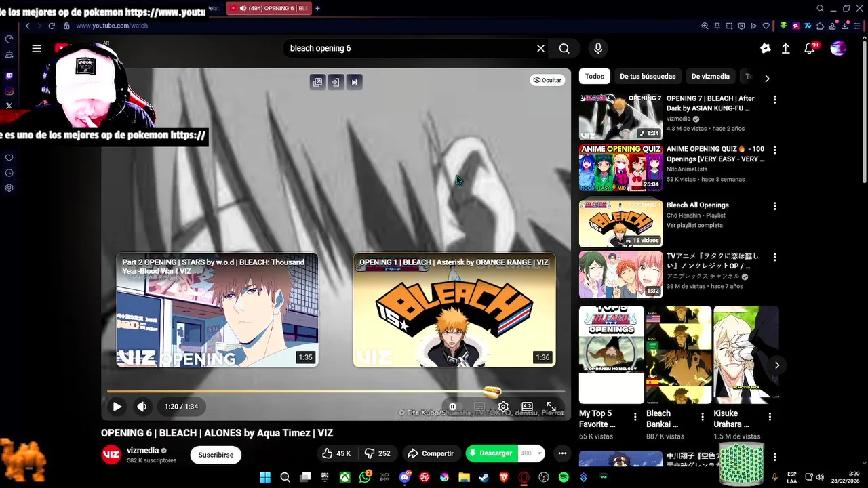Open 'OPENING 1 Asterisk' end-screen video
This screenshot has width=868, height=488.
click(454, 310)
